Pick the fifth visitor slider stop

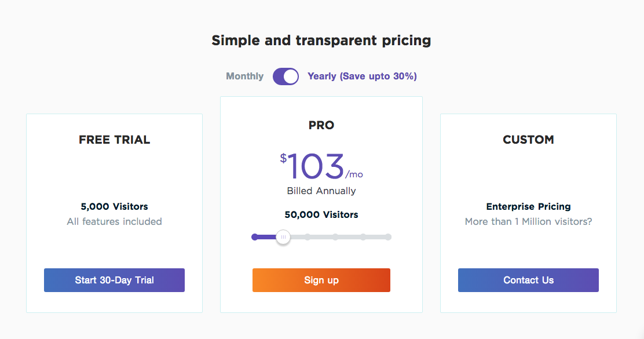coord(363,237)
